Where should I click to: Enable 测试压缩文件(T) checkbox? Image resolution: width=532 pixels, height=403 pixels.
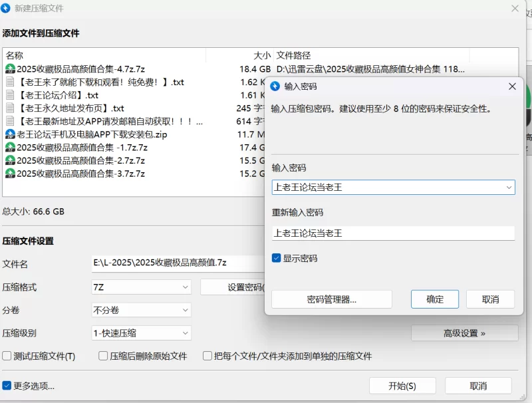pyautogui.click(x=7, y=356)
